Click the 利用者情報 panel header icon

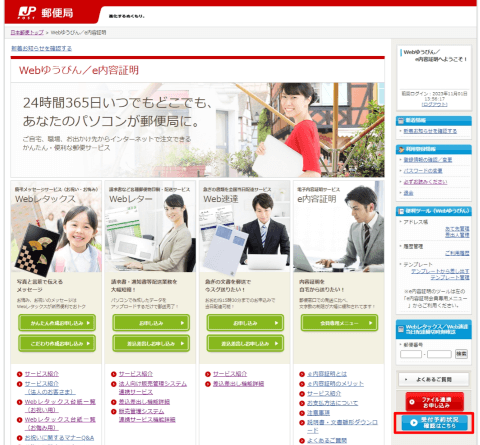tap(401, 149)
